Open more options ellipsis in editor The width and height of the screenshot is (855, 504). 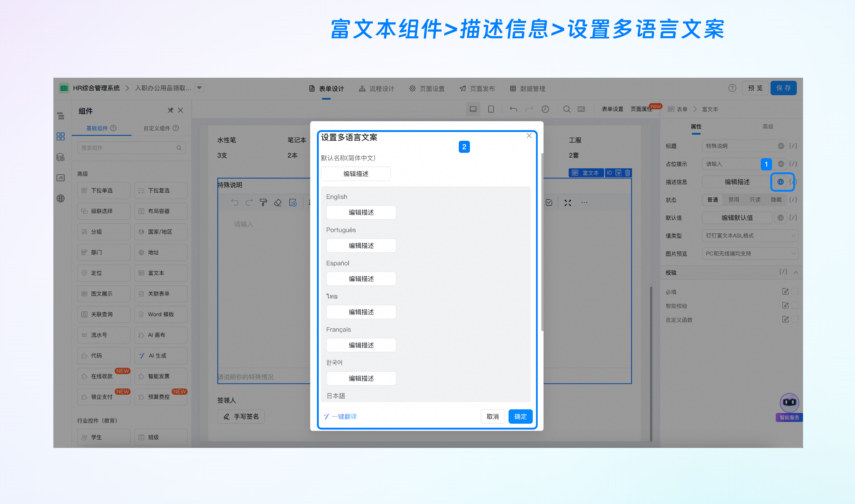pyautogui.click(x=584, y=203)
